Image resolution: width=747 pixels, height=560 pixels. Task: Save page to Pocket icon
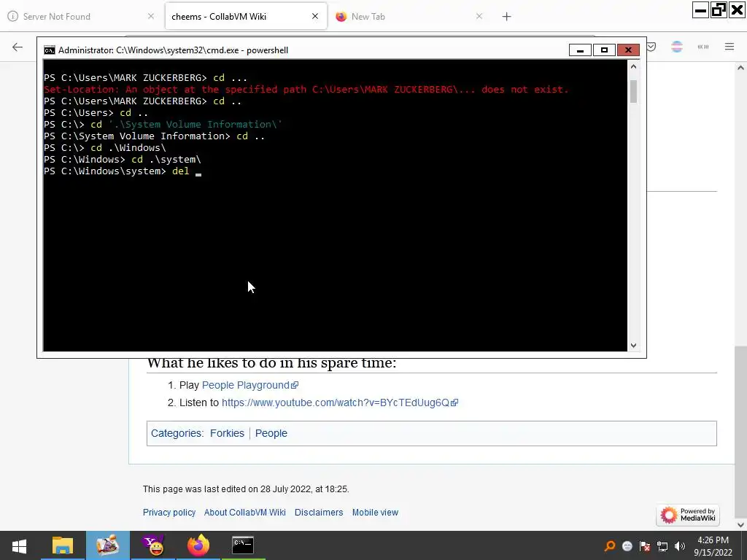pos(651,47)
